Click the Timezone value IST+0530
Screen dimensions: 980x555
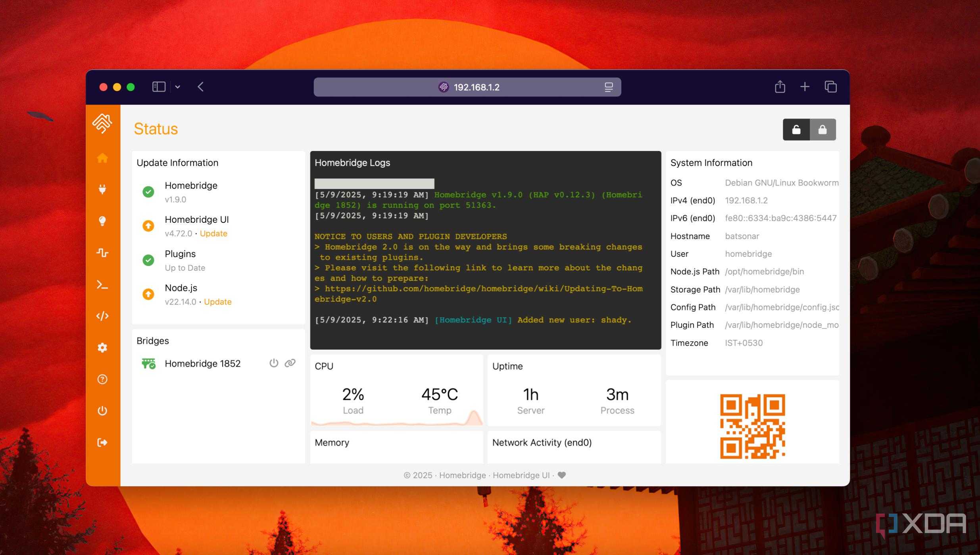coord(744,343)
